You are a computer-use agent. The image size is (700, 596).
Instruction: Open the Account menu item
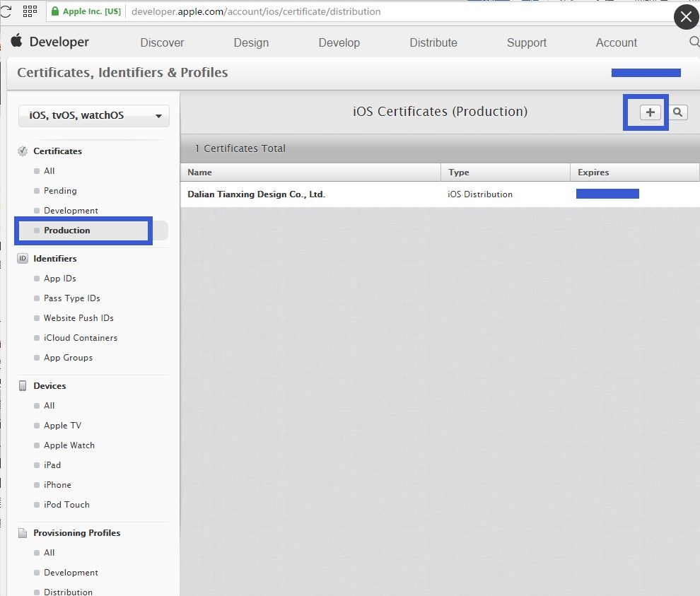click(616, 43)
